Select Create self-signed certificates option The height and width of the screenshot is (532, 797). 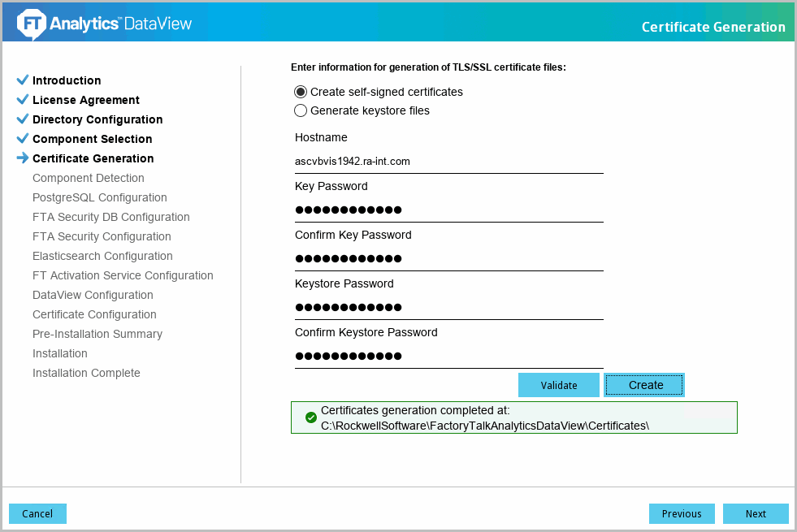(301, 92)
